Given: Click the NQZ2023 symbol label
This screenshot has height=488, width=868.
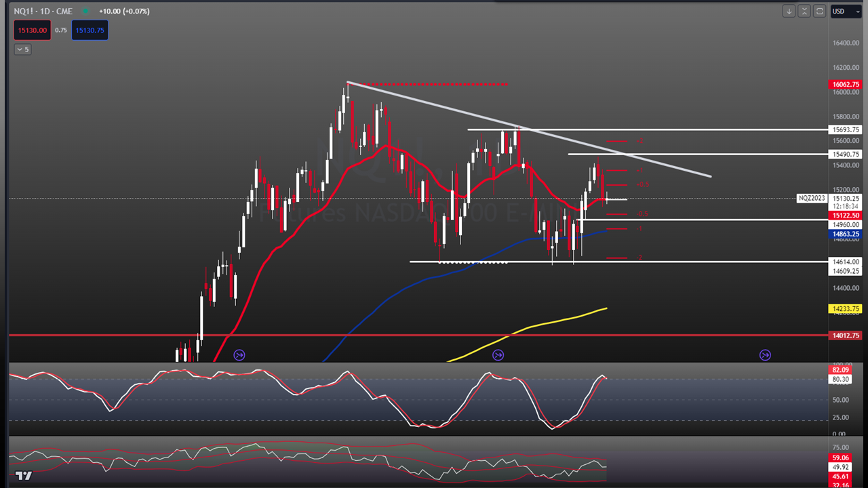Looking at the screenshot, I should pos(812,199).
